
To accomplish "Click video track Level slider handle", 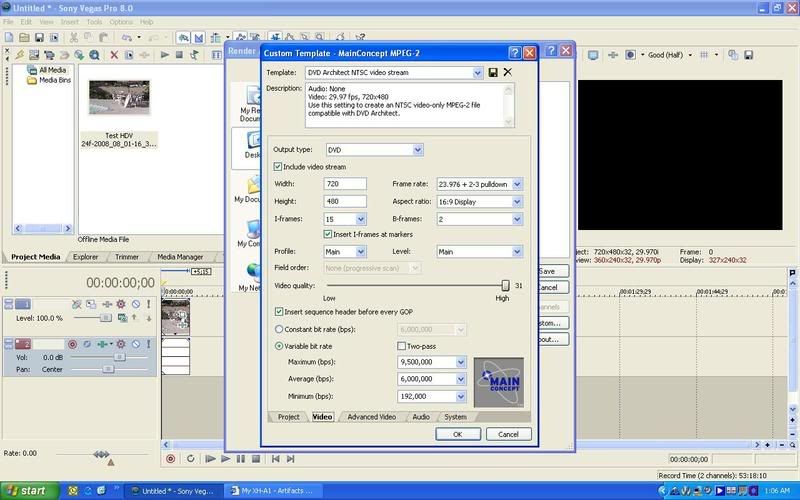I will coord(106,318).
